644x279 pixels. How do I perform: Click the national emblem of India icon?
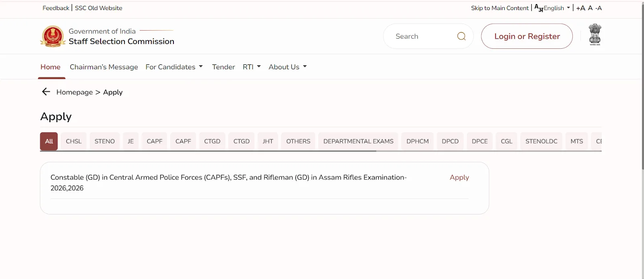pyautogui.click(x=595, y=35)
